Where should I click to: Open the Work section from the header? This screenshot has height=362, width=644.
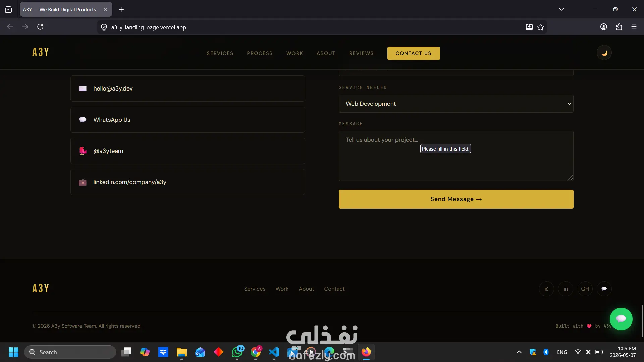pos(294,53)
